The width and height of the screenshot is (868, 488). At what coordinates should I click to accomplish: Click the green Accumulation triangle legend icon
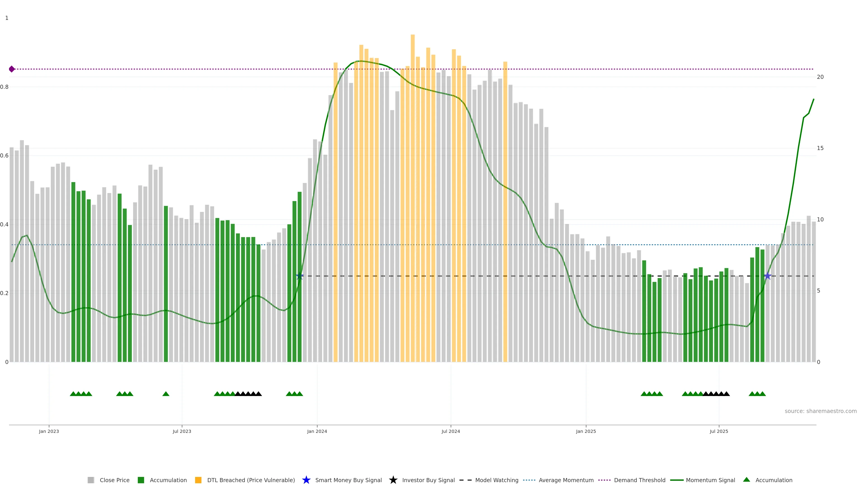(x=746, y=480)
